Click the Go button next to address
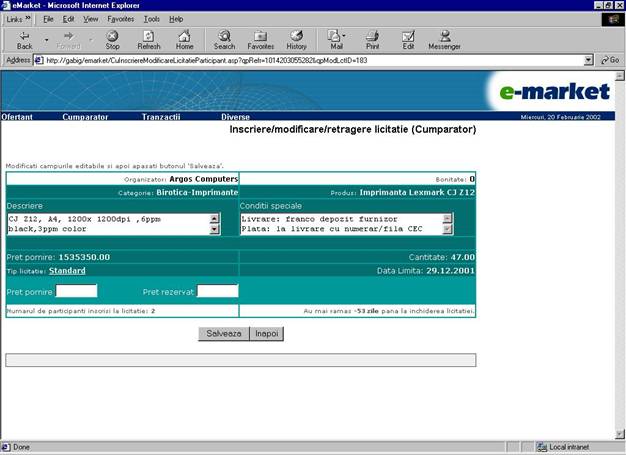 tap(607, 60)
